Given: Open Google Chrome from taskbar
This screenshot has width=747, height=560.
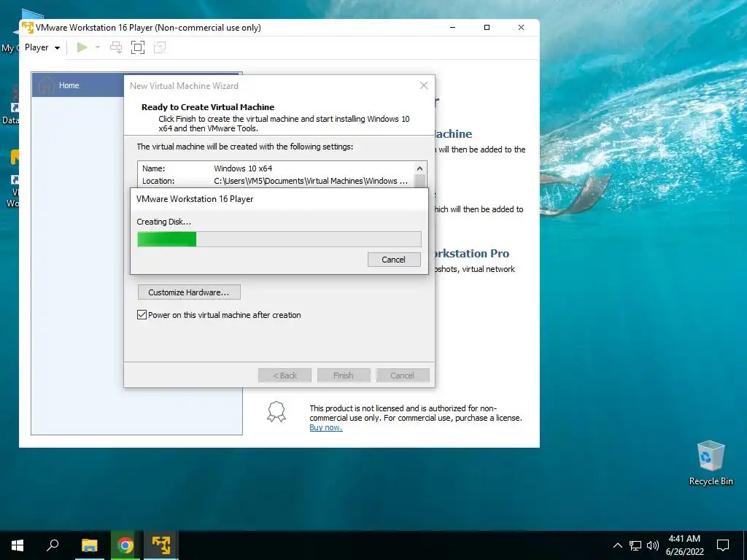Looking at the screenshot, I should (125, 545).
